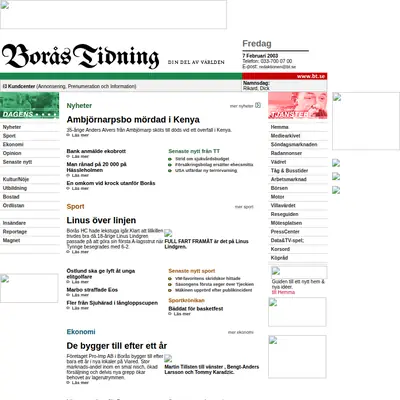Click Läs mer under Bäddat för basketfest
Screen dimensions: 400x400
[182, 314]
